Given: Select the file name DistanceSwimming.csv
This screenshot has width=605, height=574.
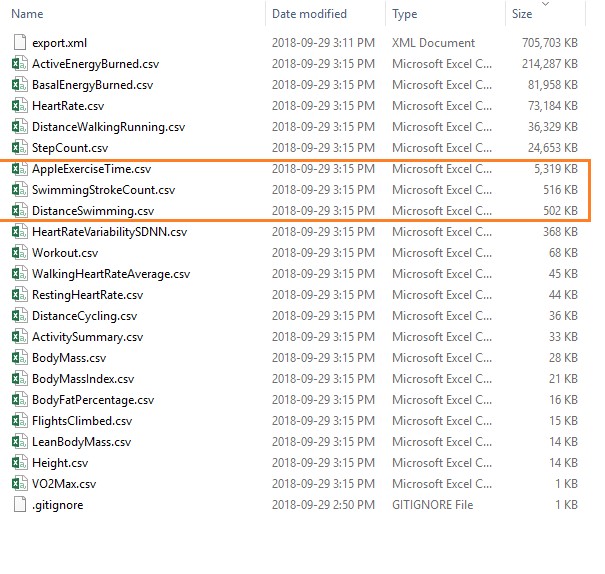Looking at the screenshot, I should 93,211.
